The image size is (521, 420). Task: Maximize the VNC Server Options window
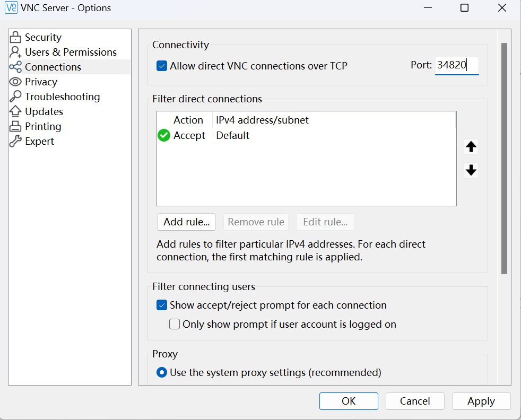point(465,7)
